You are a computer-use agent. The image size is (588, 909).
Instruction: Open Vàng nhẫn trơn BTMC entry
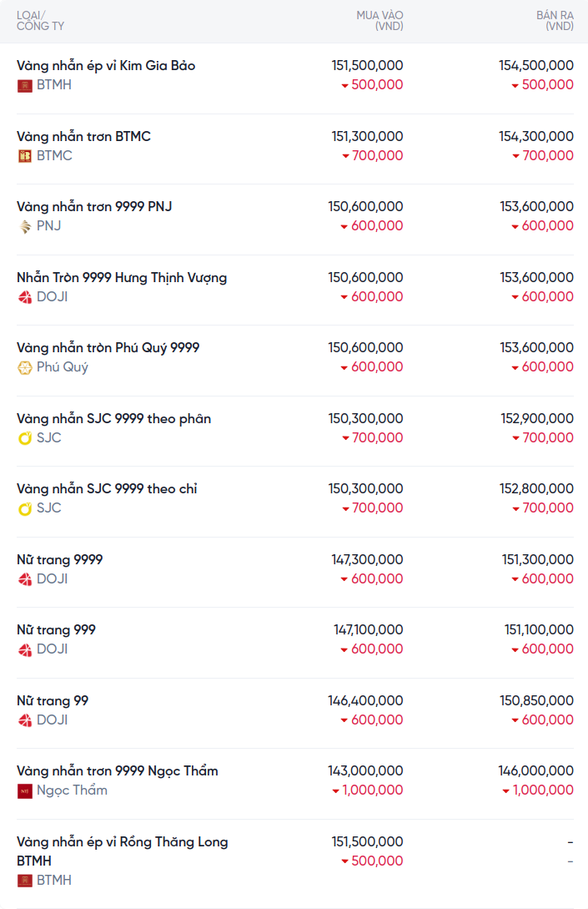[x=83, y=136]
